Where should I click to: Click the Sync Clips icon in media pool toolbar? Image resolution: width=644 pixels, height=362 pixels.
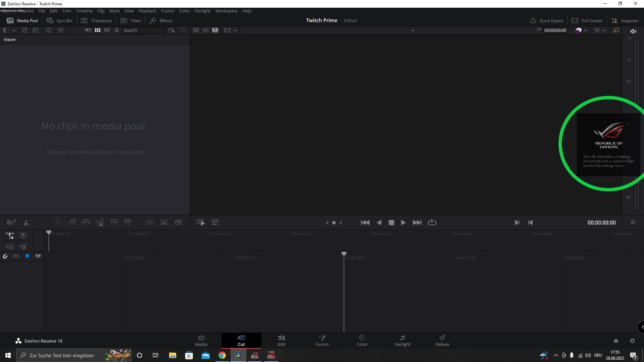tap(49, 30)
